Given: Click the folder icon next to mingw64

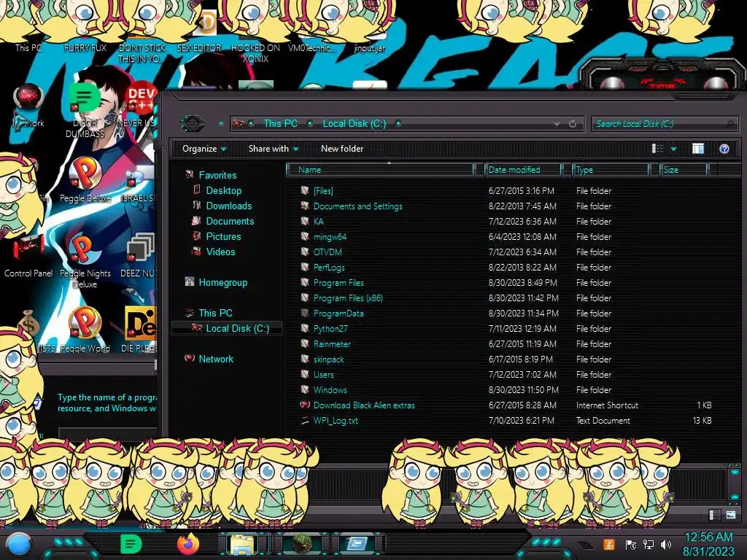Looking at the screenshot, I should tap(305, 236).
